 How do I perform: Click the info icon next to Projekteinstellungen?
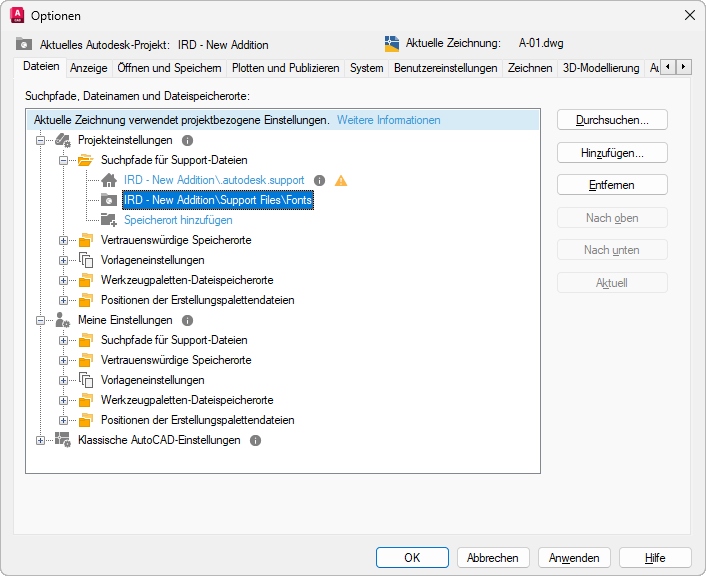(x=187, y=141)
